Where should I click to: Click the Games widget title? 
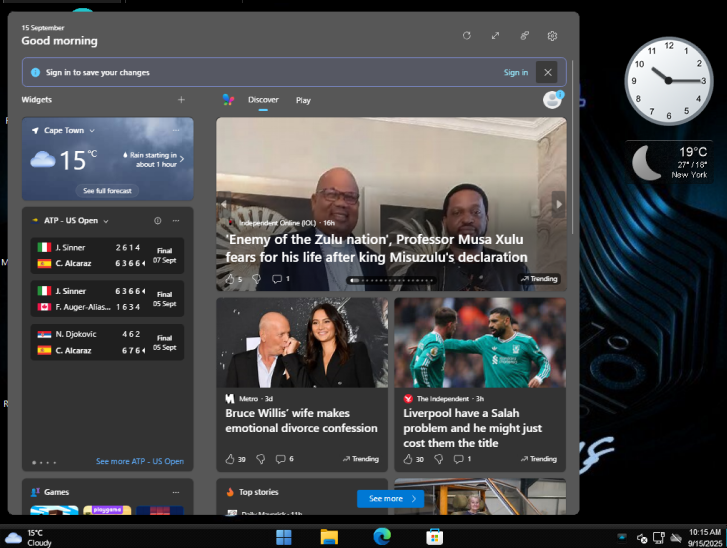click(57, 492)
